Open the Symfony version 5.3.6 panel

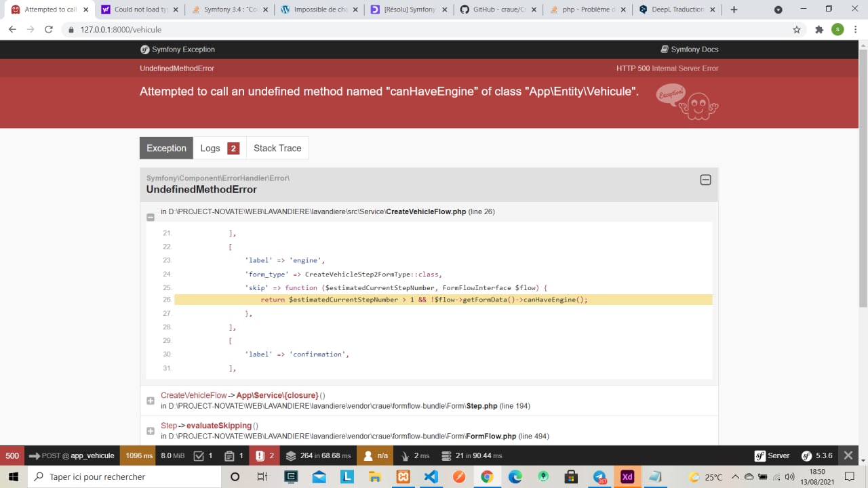pos(816,455)
